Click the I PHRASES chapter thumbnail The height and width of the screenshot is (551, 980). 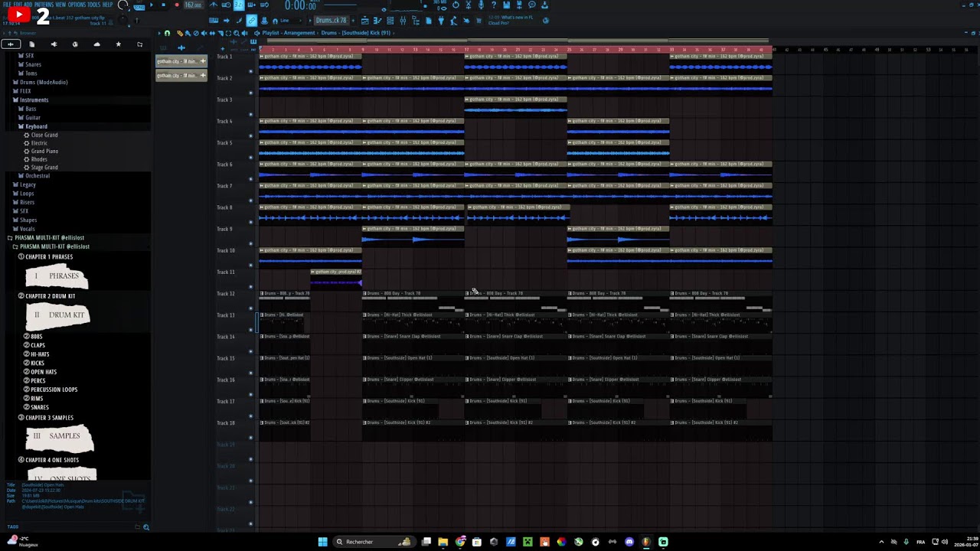pos(57,276)
